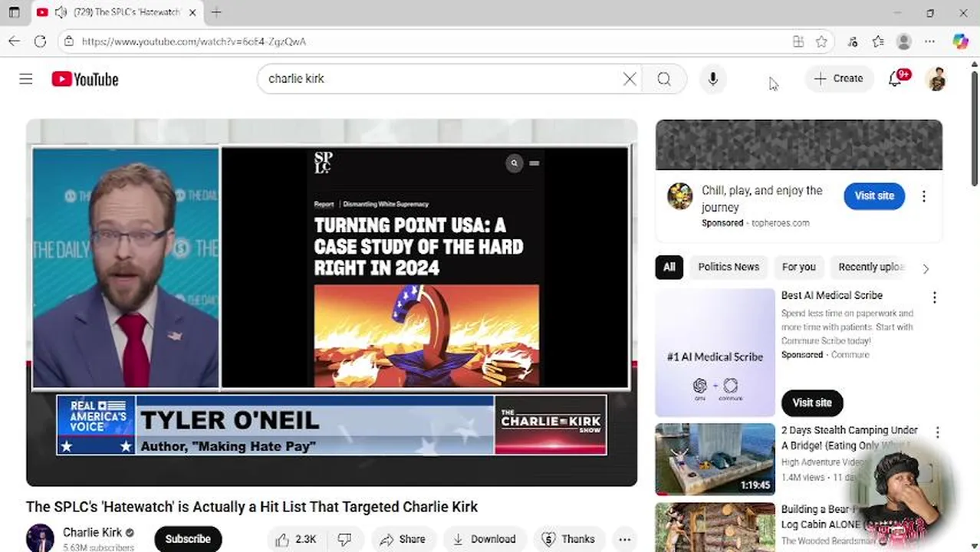Open more actions ellipsis under video

[625, 539]
